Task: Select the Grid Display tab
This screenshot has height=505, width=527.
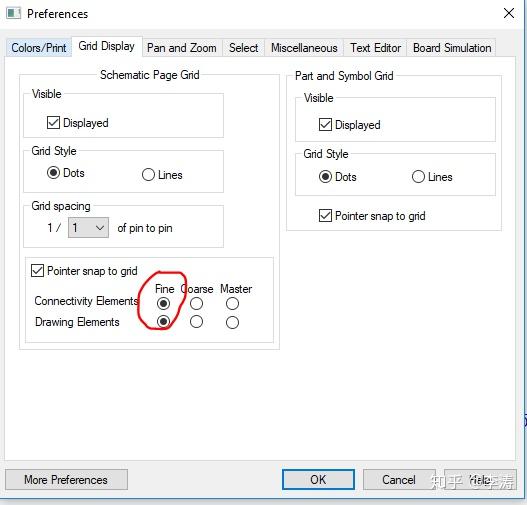Action: point(107,46)
